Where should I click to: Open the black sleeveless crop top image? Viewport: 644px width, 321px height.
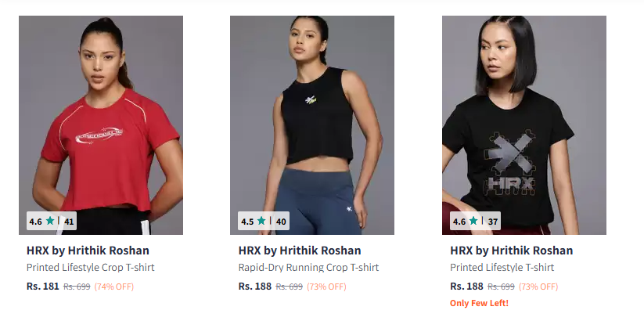pyautogui.click(x=312, y=125)
